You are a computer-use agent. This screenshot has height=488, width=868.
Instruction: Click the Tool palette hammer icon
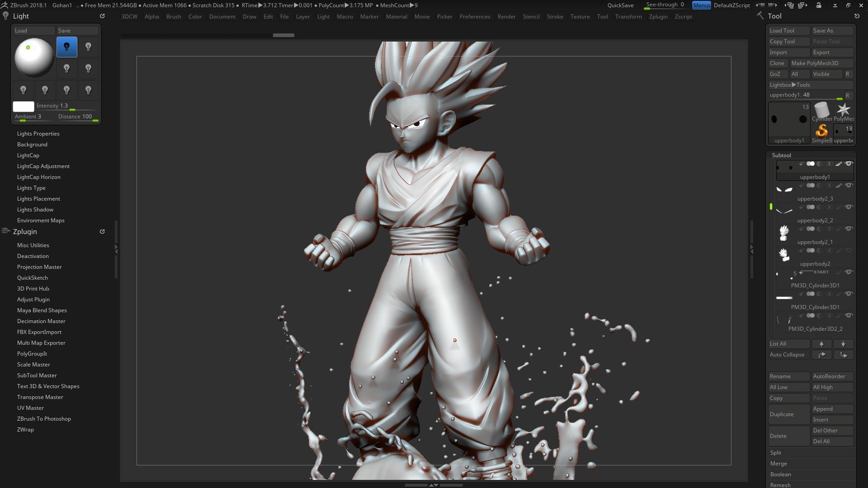(760, 16)
